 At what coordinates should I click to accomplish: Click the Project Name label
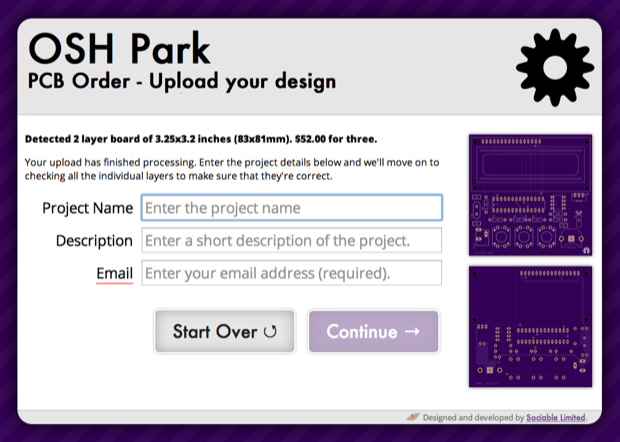point(87,208)
